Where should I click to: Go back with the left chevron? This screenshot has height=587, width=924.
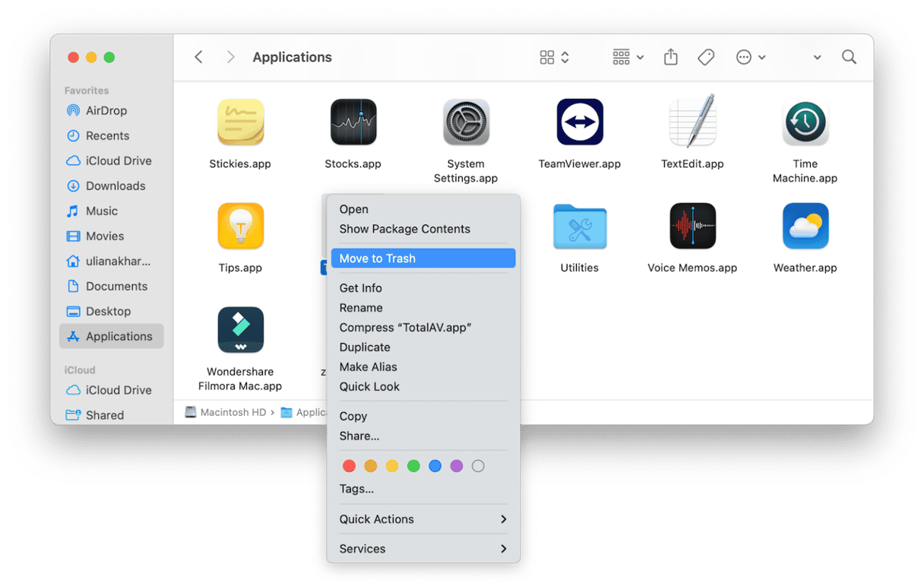click(198, 57)
